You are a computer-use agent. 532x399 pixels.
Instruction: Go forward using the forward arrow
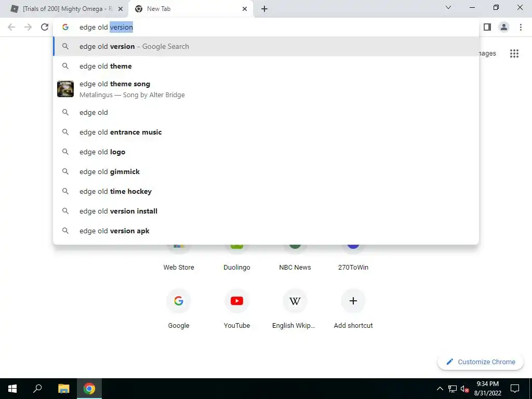click(28, 27)
